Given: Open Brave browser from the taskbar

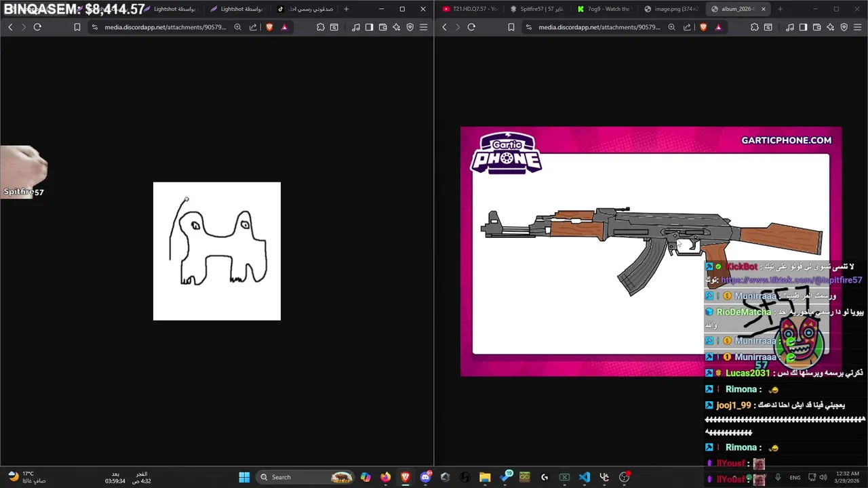Looking at the screenshot, I should [x=406, y=477].
